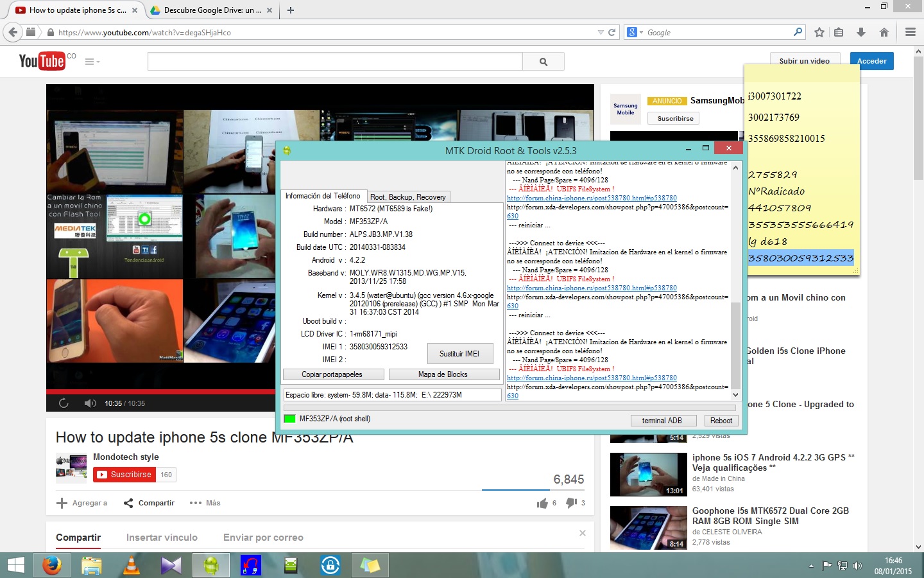
Task: Go to the Firefox home page icon
Action: tap(884, 32)
